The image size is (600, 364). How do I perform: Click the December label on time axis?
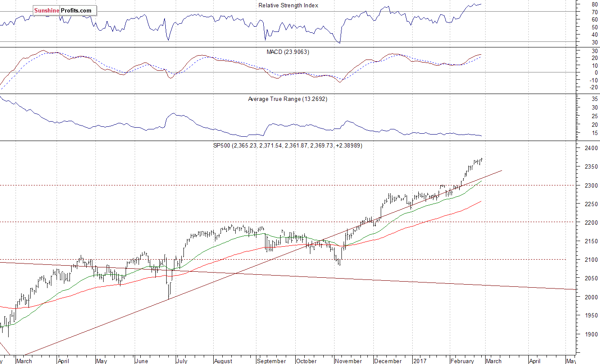point(388,361)
